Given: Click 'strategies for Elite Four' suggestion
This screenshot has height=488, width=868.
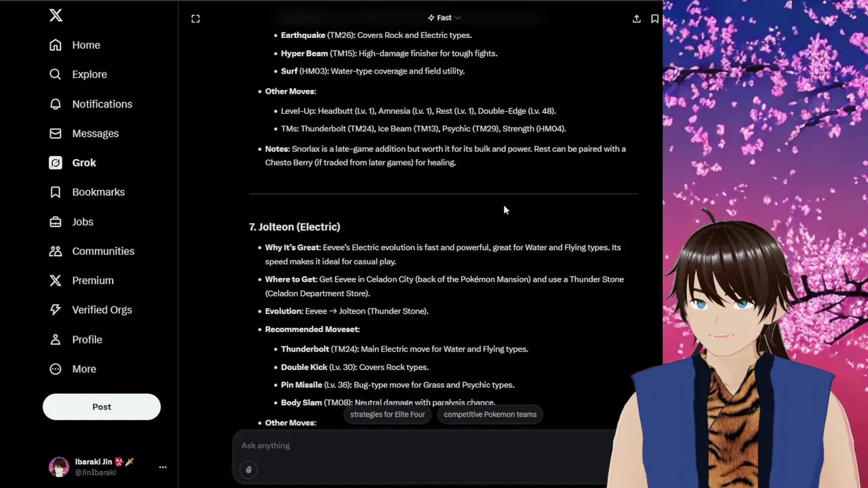Looking at the screenshot, I should click(387, 414).
